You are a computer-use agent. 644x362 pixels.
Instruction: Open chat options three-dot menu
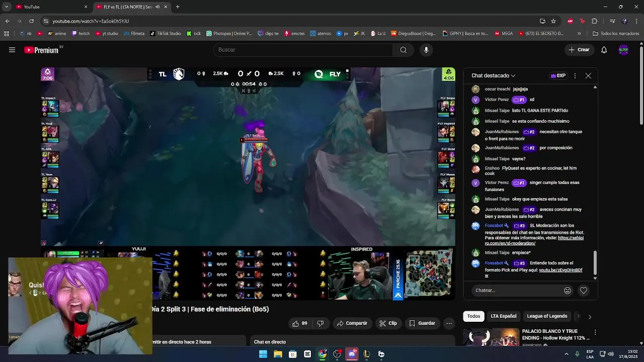click(575, 75)
